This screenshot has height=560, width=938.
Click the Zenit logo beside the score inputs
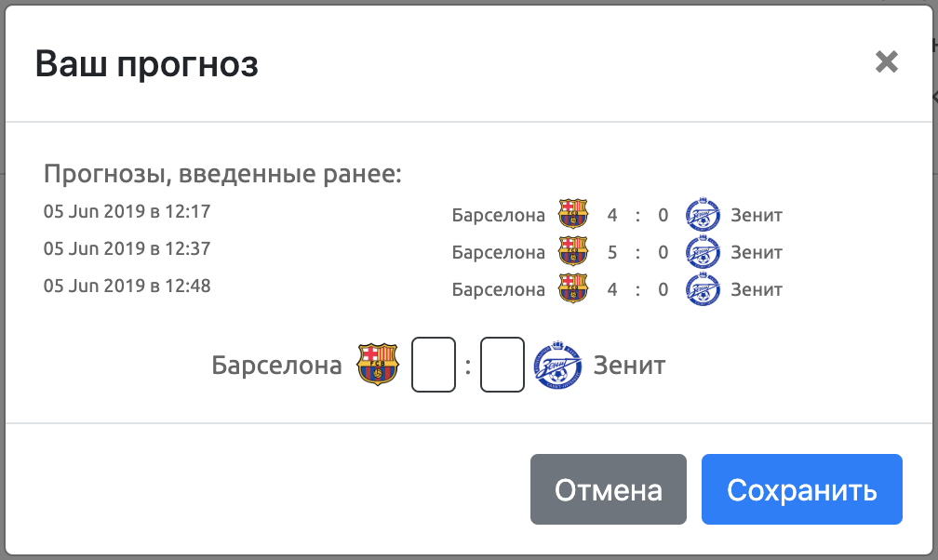pyautogui.click(x=557, y=365)
